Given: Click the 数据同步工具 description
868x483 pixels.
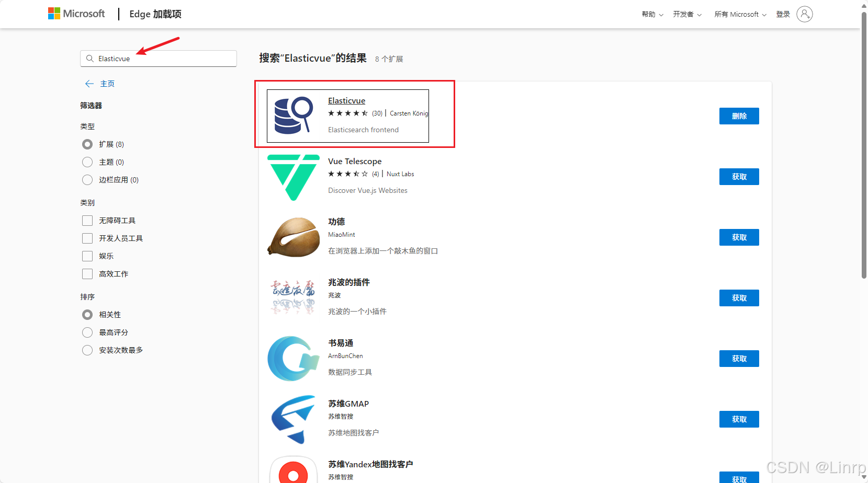Looking at the screenshot, I should point(350,372).
